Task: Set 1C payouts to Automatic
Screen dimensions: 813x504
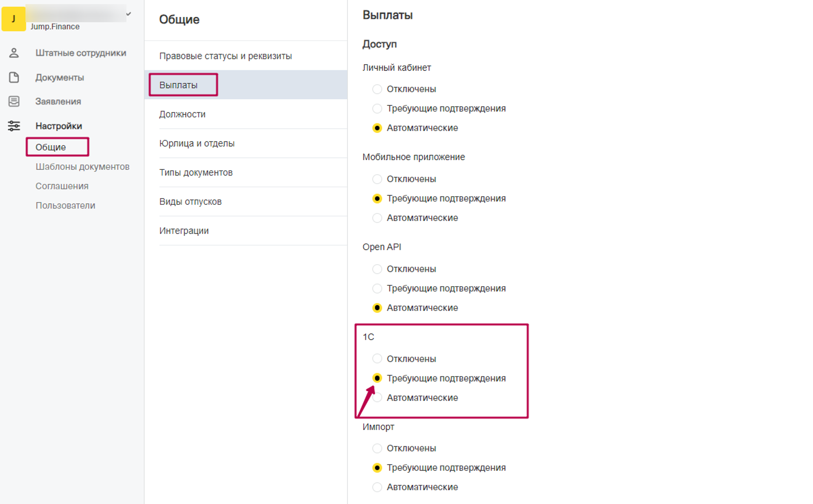Action: tap(377, 398)
